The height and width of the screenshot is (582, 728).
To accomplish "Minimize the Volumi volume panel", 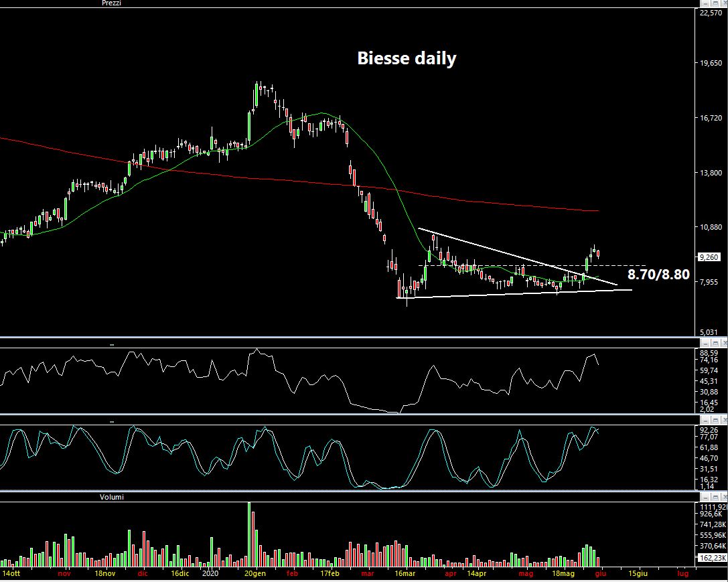I will click(705, 497).
